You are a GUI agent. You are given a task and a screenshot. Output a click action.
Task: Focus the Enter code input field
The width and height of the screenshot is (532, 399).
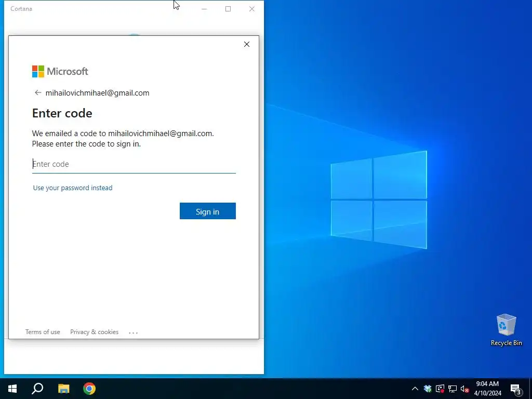(x=134, y=164)
